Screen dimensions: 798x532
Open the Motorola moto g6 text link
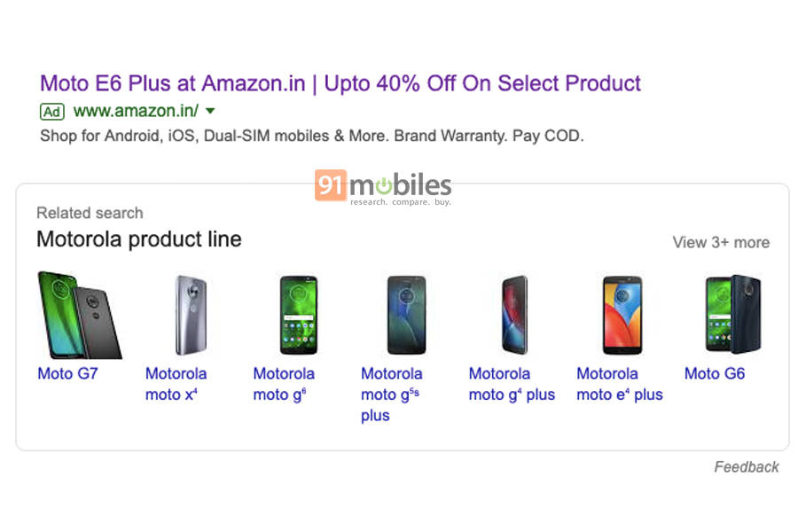point(284,383)
